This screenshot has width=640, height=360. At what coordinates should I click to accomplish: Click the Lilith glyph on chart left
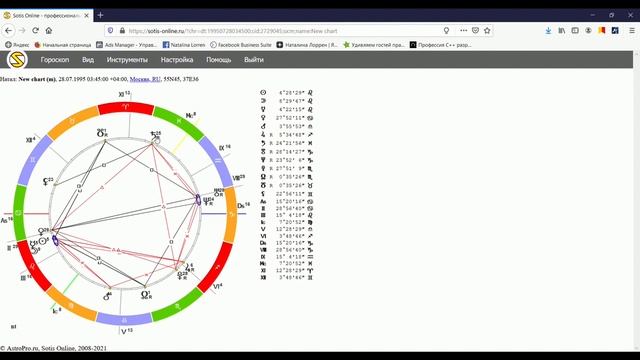(x=46, y=181)
